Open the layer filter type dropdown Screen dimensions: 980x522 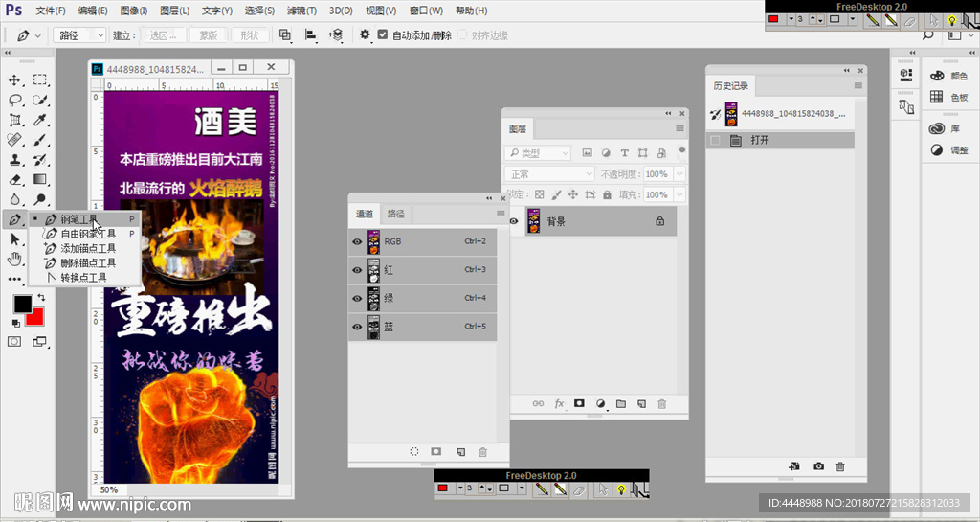(x=537, y=153)
